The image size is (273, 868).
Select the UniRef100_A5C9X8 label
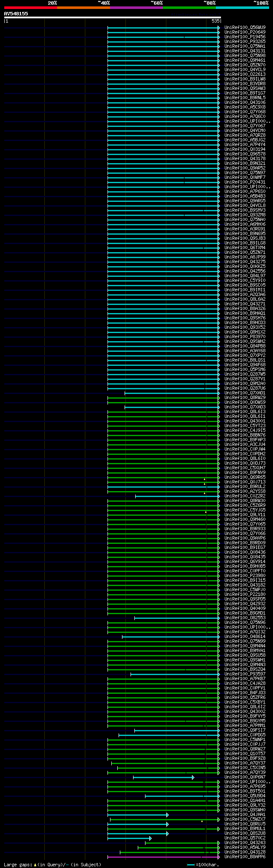(x=245, y=107)
